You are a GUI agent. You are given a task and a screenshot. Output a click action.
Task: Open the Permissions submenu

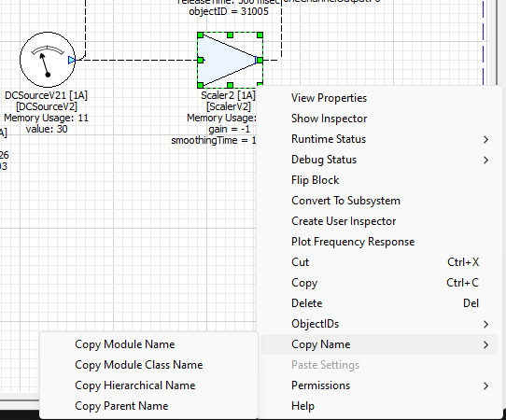point(379,385)
